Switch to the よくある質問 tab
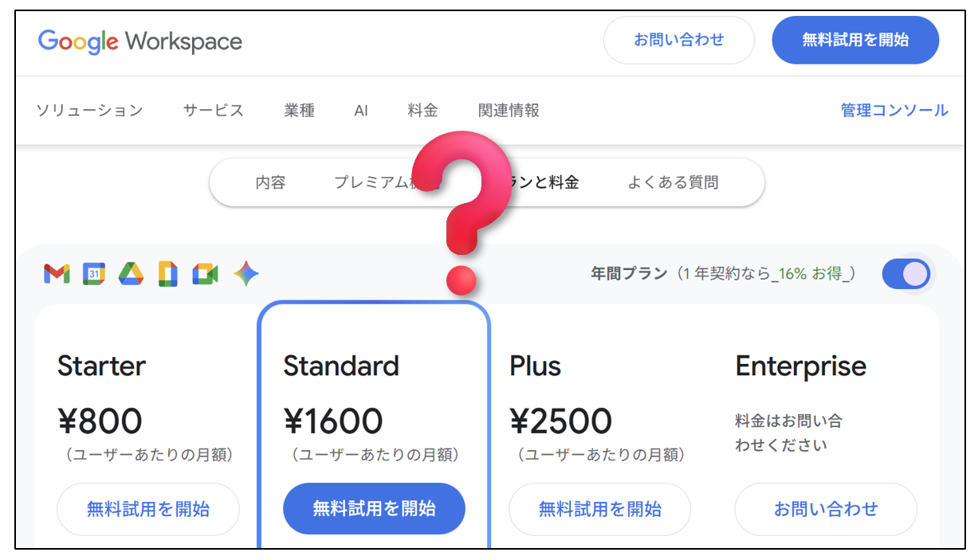978x560 pixels. 673,182
